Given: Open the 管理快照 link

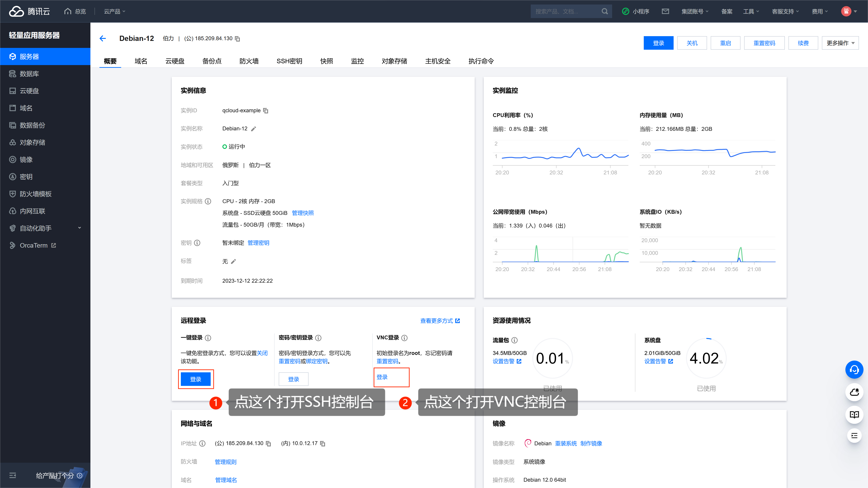Looking at the screenshot, I should (x=303, y=213).
